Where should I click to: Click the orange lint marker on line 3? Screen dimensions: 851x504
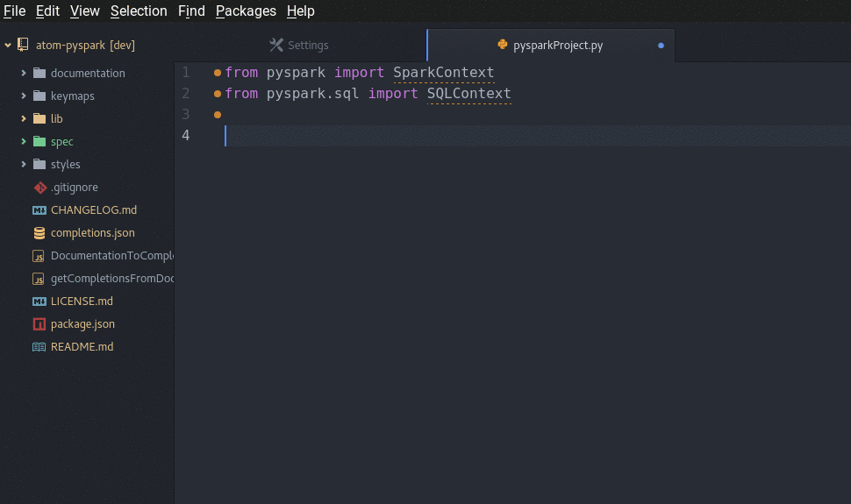click(217, 115)
